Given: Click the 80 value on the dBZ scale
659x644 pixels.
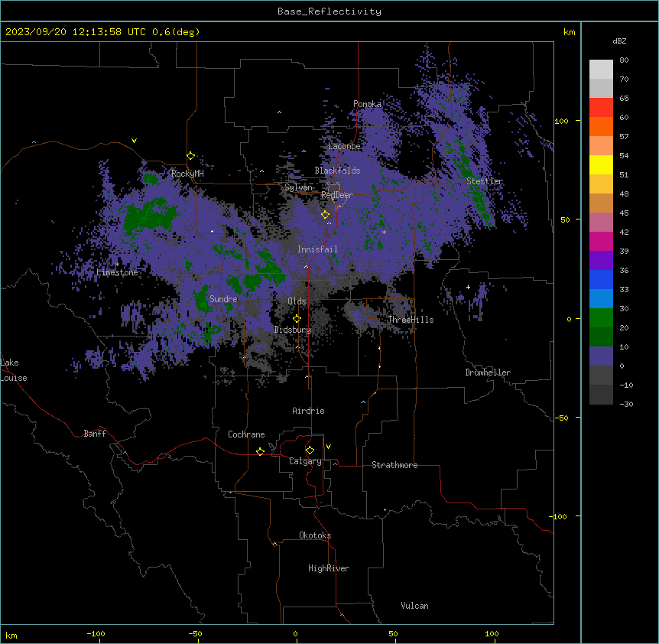Looking at the screenshot, I should click(x=624, y=60).
